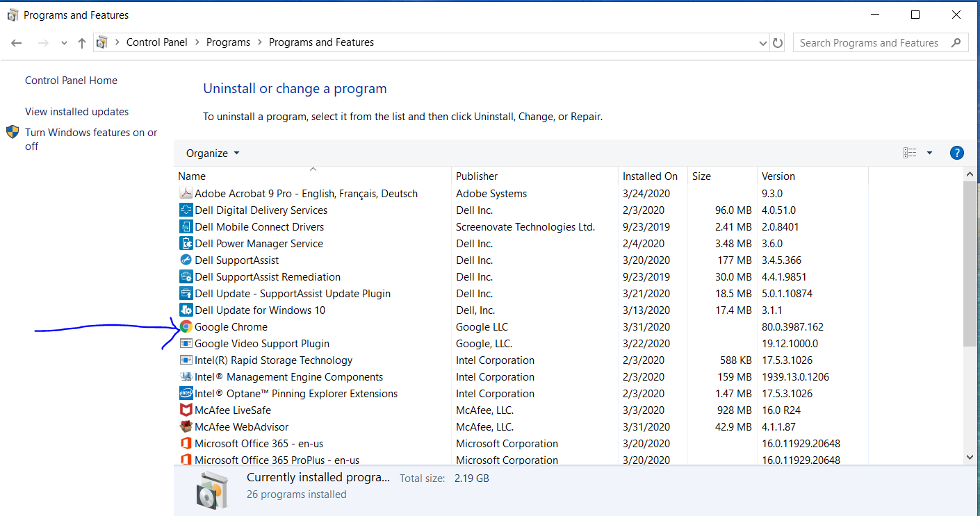This screenshot has width=980, height=516.
Task: Click the McAfee WebAdvisor icon
Action: click(186, 427)
